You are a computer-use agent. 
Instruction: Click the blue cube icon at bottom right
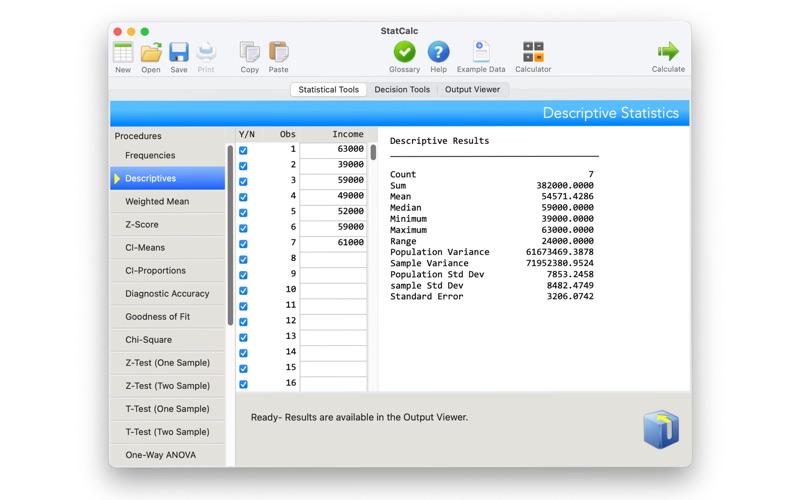coord(661,429)
